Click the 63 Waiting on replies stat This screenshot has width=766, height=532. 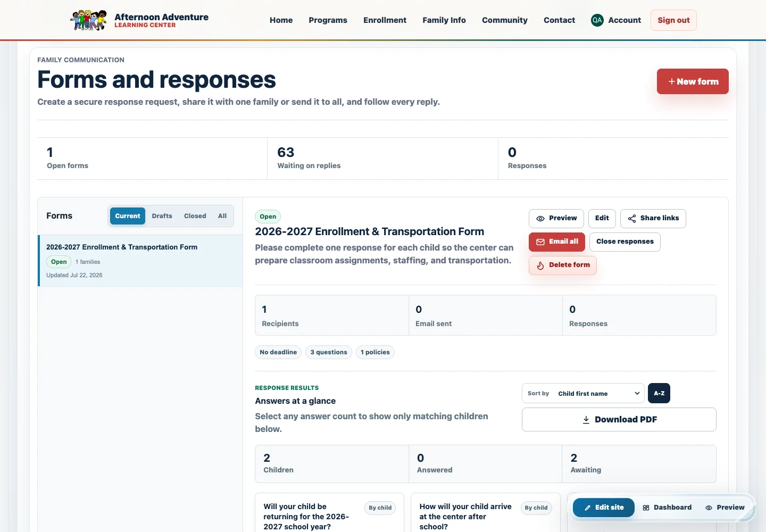tap(382, 158)
